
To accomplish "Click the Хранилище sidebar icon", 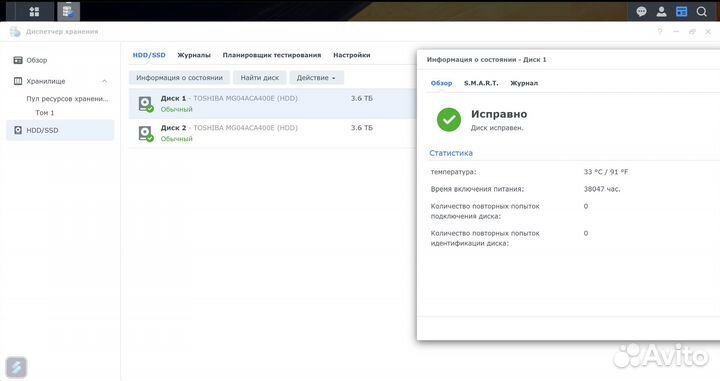I will tap(18, 81).
